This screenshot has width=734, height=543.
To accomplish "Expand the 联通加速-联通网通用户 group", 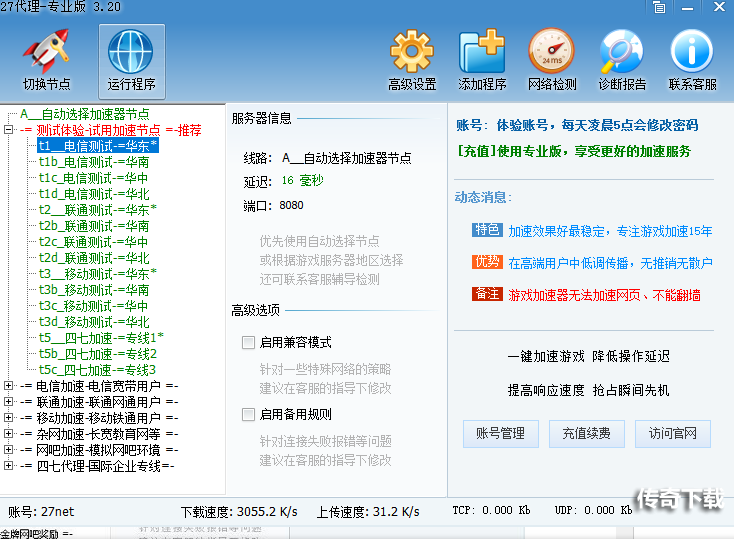I will 8,402.
